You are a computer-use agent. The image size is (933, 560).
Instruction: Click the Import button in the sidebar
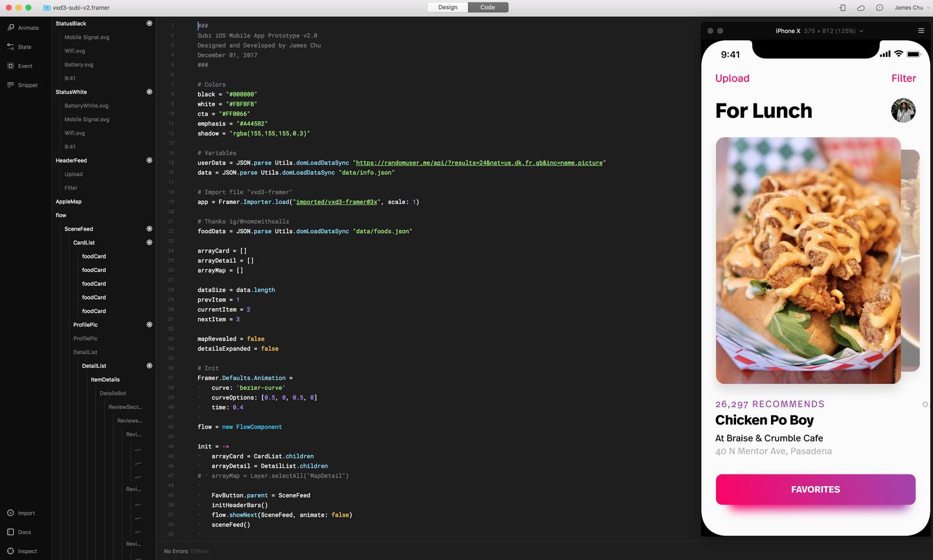21,513
